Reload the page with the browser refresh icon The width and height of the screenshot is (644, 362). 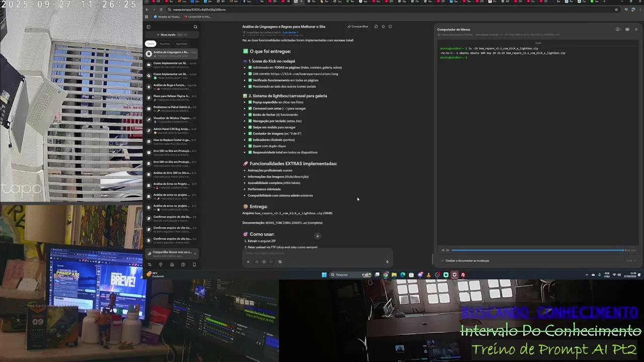[161, 10]
